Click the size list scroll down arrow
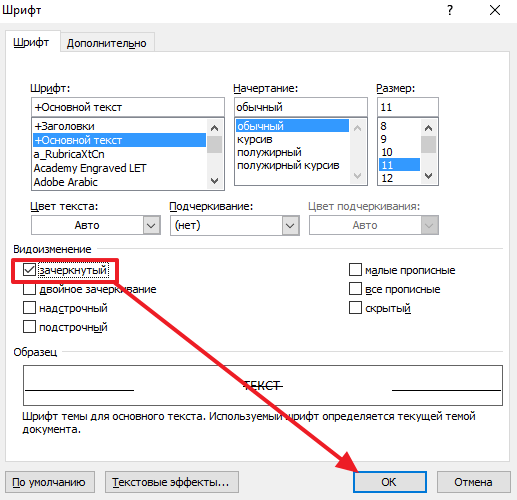Viewport: 517px width, 500px height. pos(429,176)
